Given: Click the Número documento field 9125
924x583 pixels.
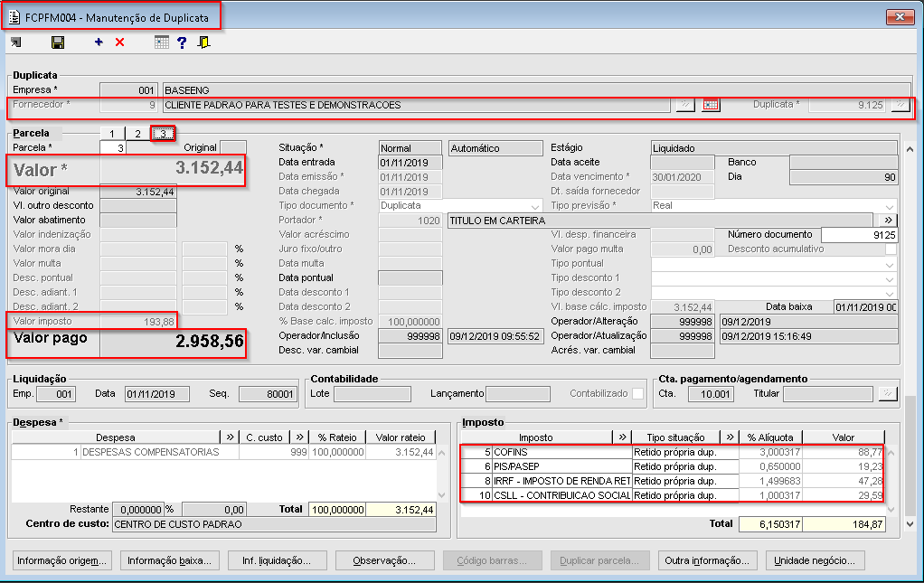Looking at the screenshot, I should click(x=859, y=235).
